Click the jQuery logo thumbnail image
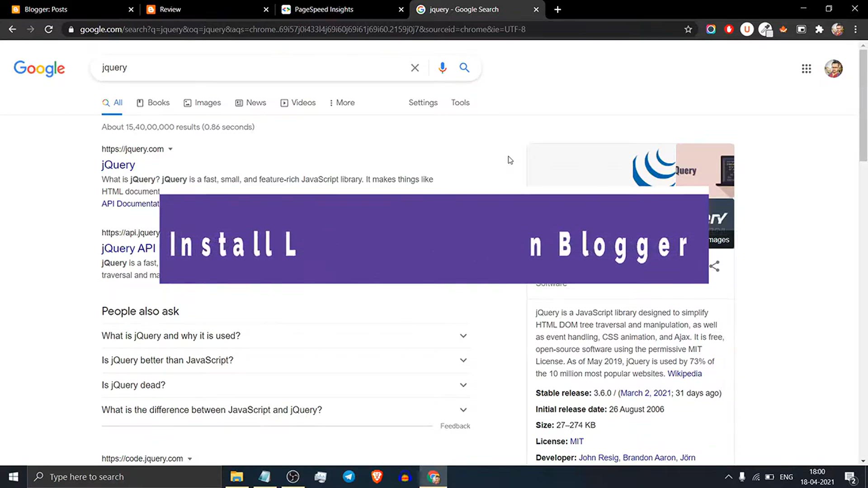The width and height of the screenshot is (868, 488). (x=601, y=165)
